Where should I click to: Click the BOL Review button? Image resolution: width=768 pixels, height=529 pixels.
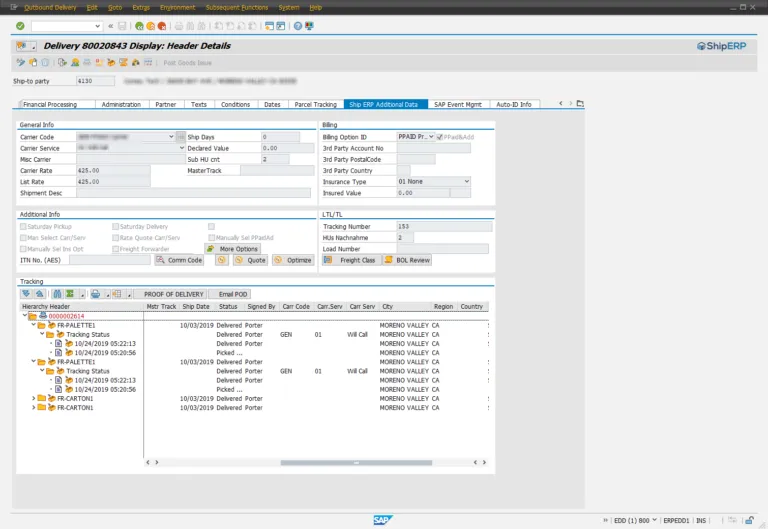[407, 260]
